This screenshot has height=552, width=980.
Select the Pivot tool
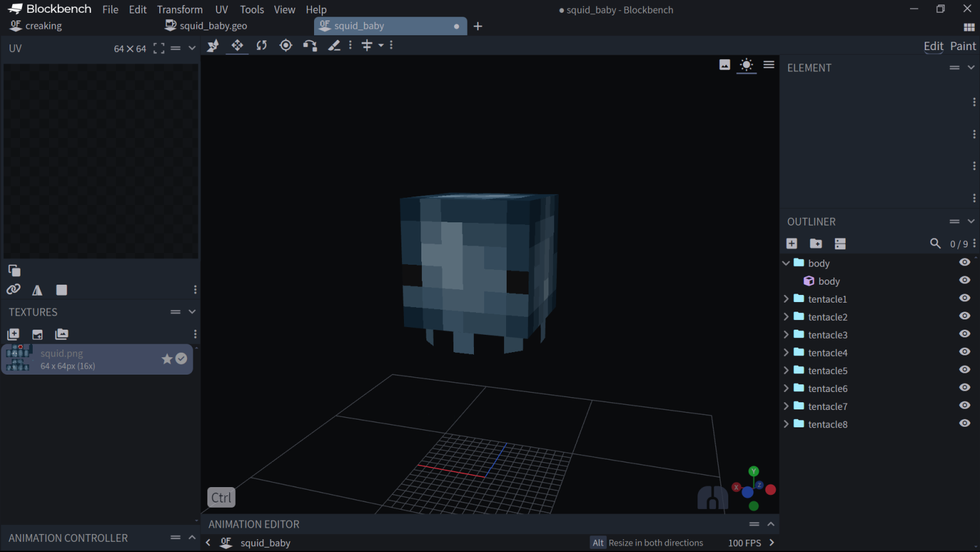pos(286,46)
